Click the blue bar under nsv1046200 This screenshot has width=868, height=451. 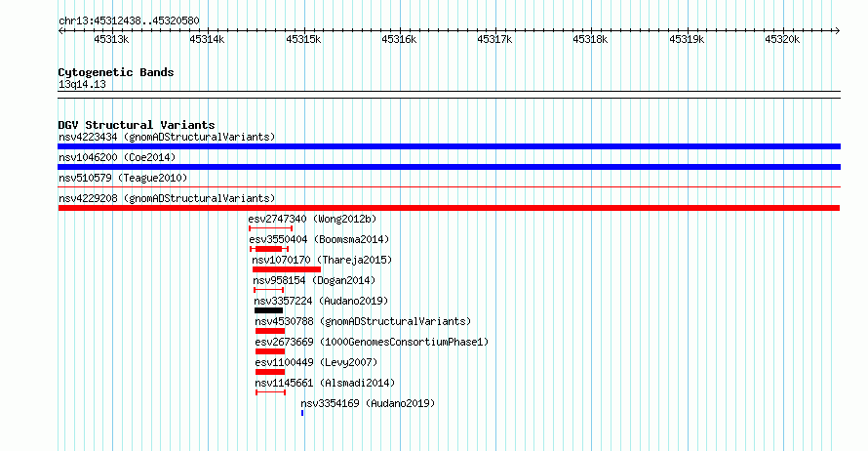pos(449,167)
